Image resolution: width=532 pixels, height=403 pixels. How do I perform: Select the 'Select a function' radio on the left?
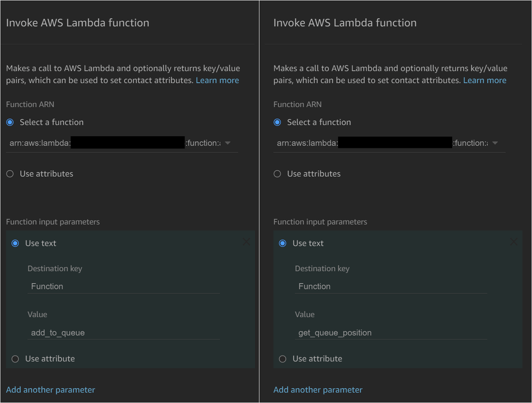[10, 122]
